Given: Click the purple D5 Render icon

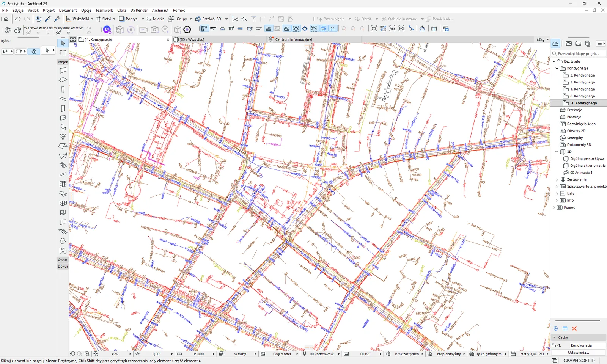Looking at the screenshot, I should tap(107, 29).
